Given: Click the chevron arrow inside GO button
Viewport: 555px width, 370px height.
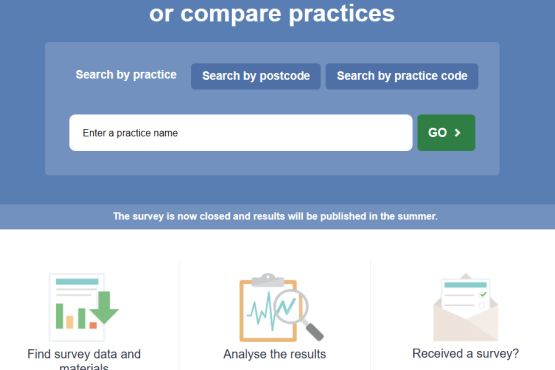Looking at the screenshot, I should pos(457,133).
